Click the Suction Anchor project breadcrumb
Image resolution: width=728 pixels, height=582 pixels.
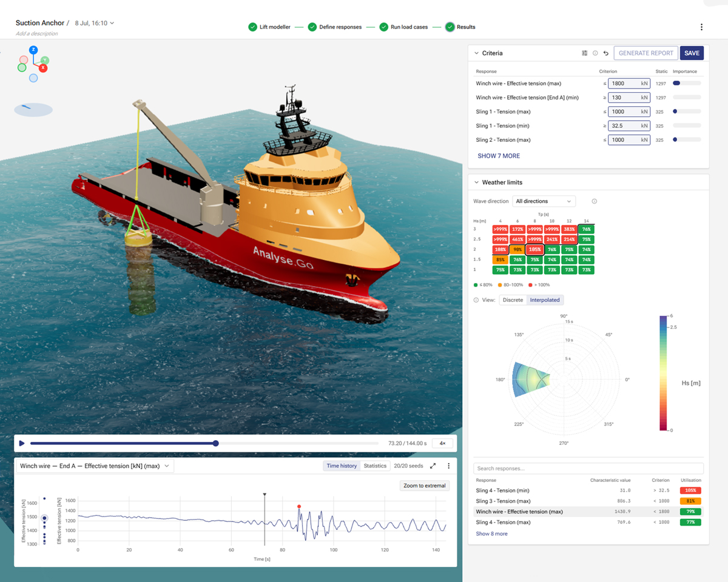[x=40, y=23]
